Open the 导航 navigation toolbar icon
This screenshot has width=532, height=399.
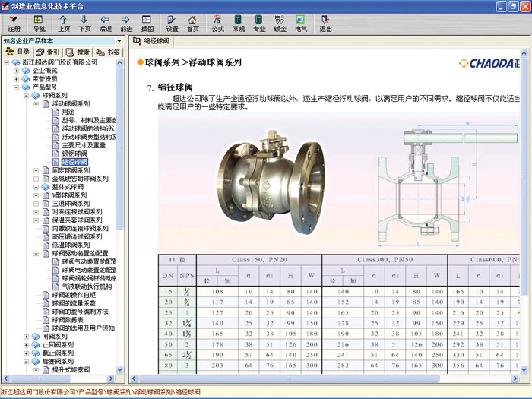tap(39, 23)
